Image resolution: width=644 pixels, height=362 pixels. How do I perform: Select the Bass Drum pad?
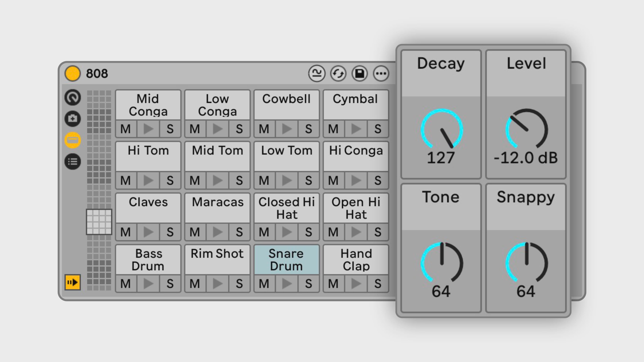(148, 260)
